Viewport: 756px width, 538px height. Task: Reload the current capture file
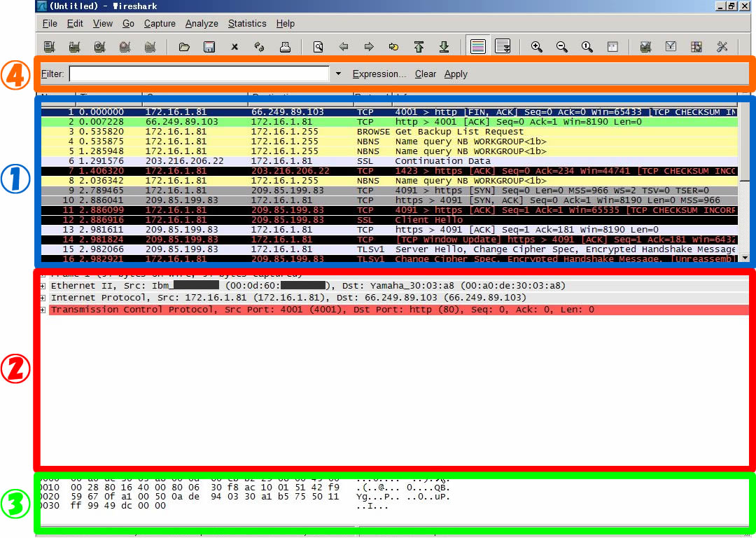click(x=260, y=47)
